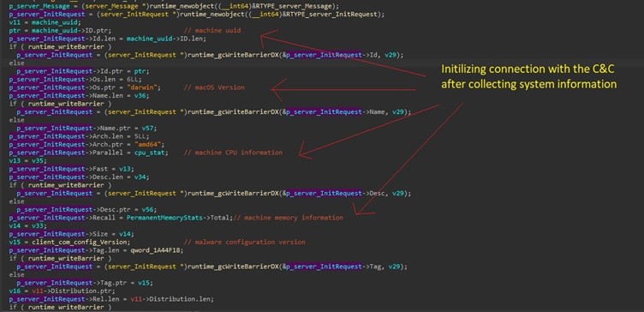Click the client_com_config_Version identifier

click(79, 242)
